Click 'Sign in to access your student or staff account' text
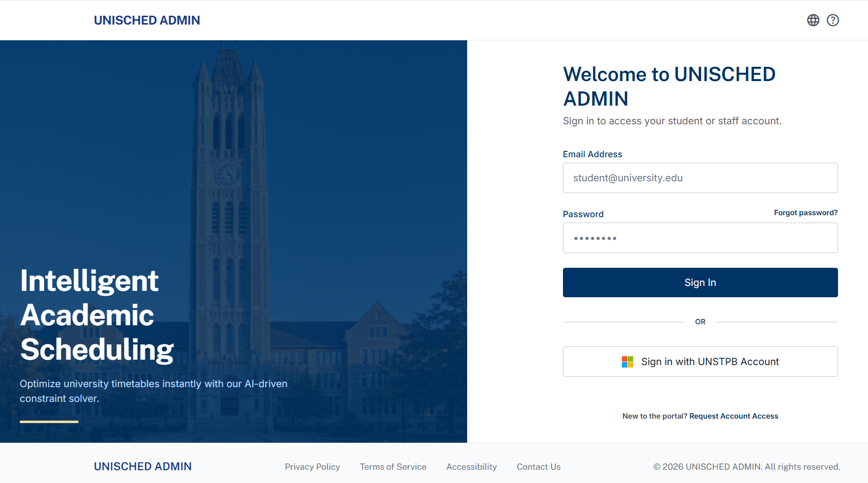Viewport: 868px width, 483px height. pos(672,121)
